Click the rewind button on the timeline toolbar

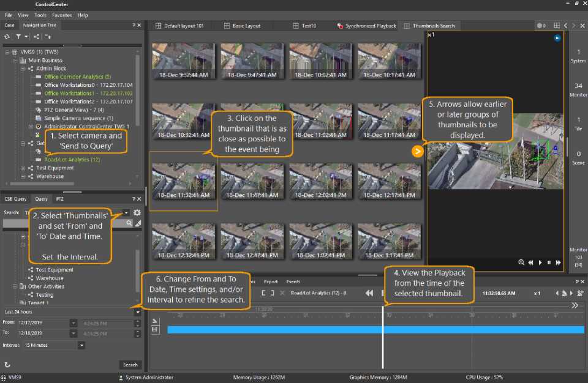(x=369, y=293)
